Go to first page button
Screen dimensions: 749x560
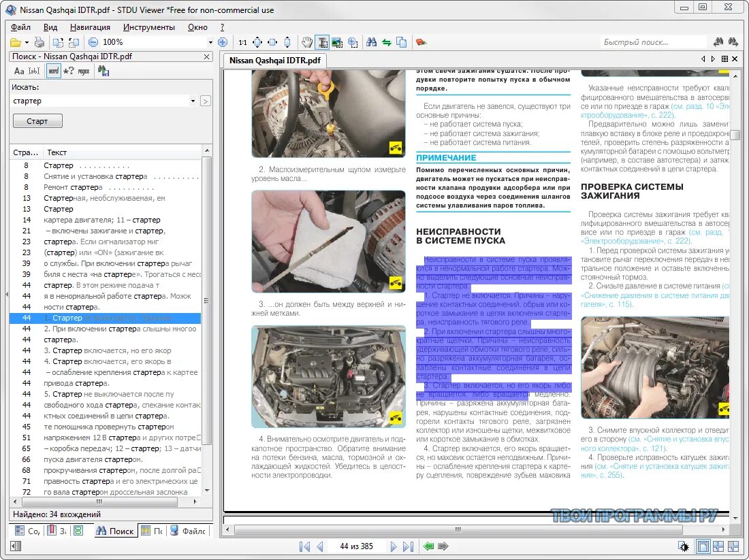pyautogui.click(x=305, y=546)
